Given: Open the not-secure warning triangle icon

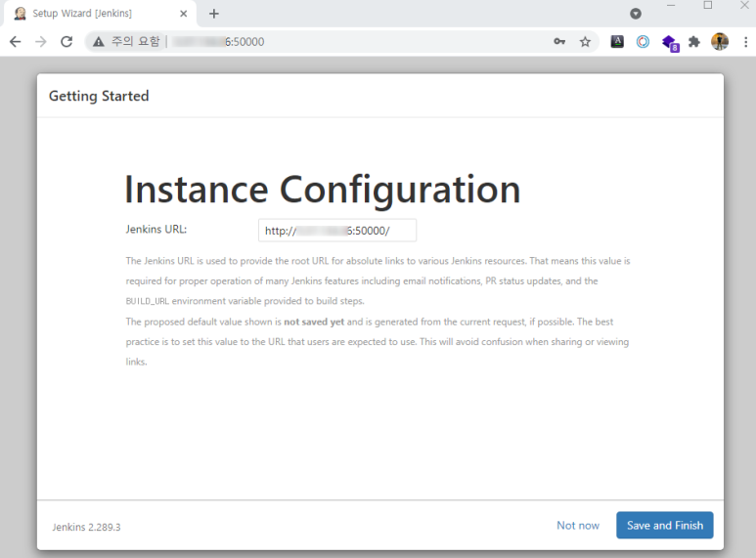Looking at the screenshot, I should pyautogui.click(x=99, y=42).
